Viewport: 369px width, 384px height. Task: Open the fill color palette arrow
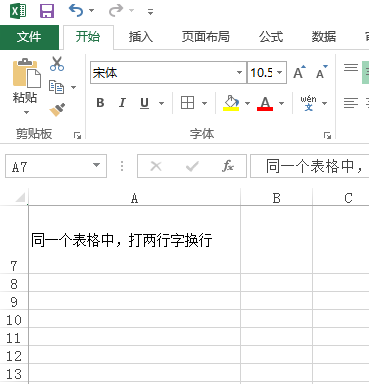[x=247, y=103]
